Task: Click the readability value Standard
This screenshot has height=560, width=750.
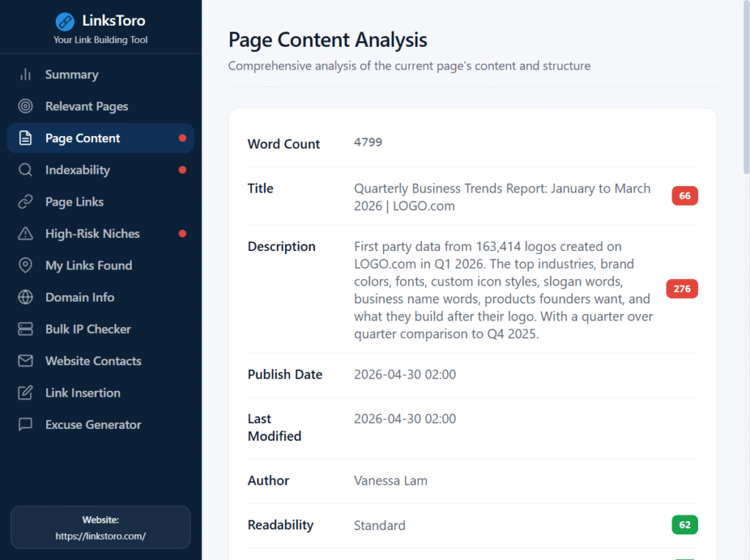Action: point(379,526)
